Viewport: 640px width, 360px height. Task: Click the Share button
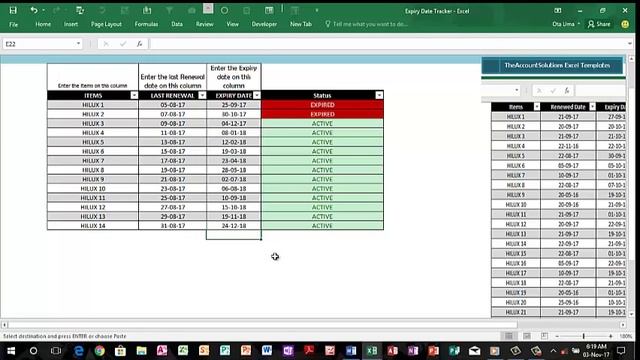[599, 24]
